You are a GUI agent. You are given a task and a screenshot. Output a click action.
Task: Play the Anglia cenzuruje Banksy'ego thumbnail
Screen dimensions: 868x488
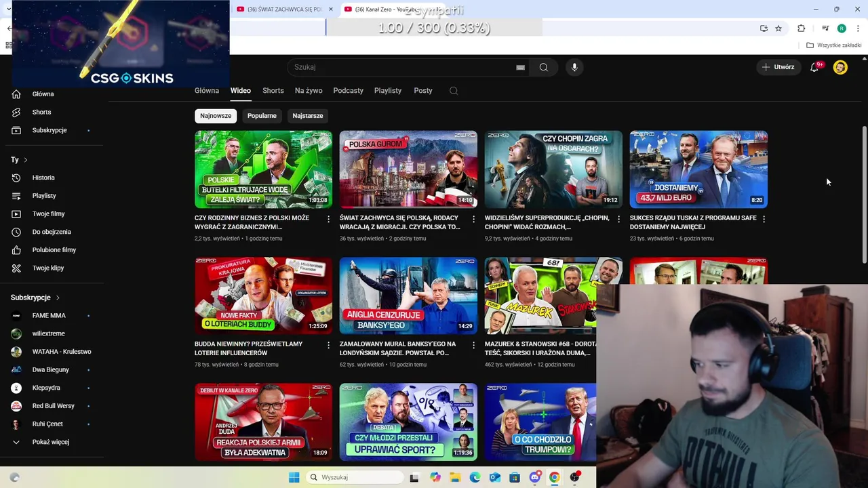(x=408, y=296)
